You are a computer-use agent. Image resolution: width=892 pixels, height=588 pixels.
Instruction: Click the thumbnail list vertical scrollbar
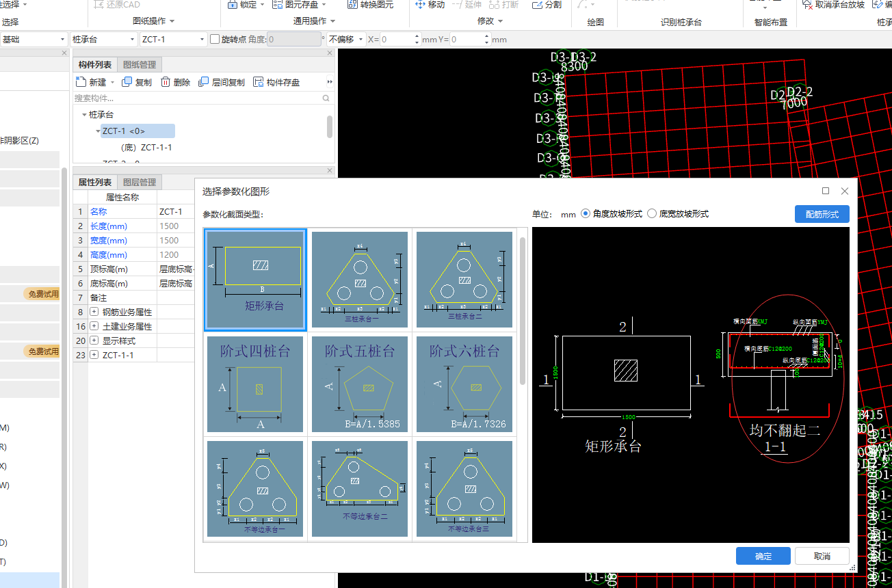[x=523, y=310]
